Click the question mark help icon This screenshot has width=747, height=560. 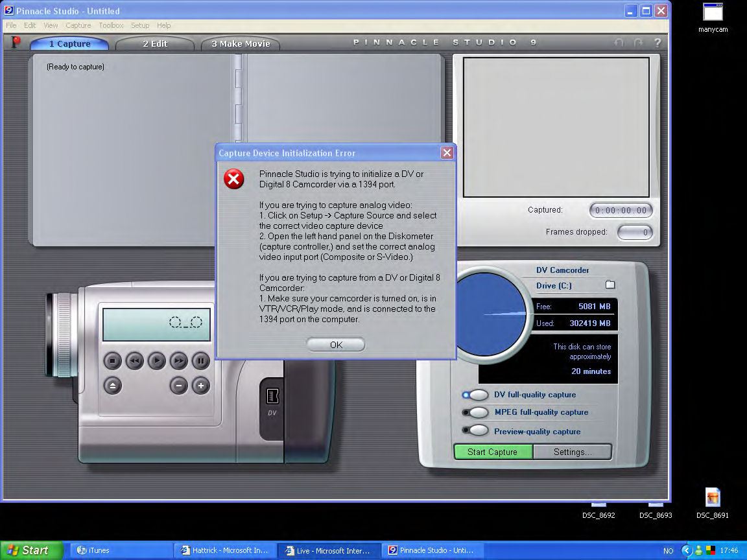pos(658,42)
